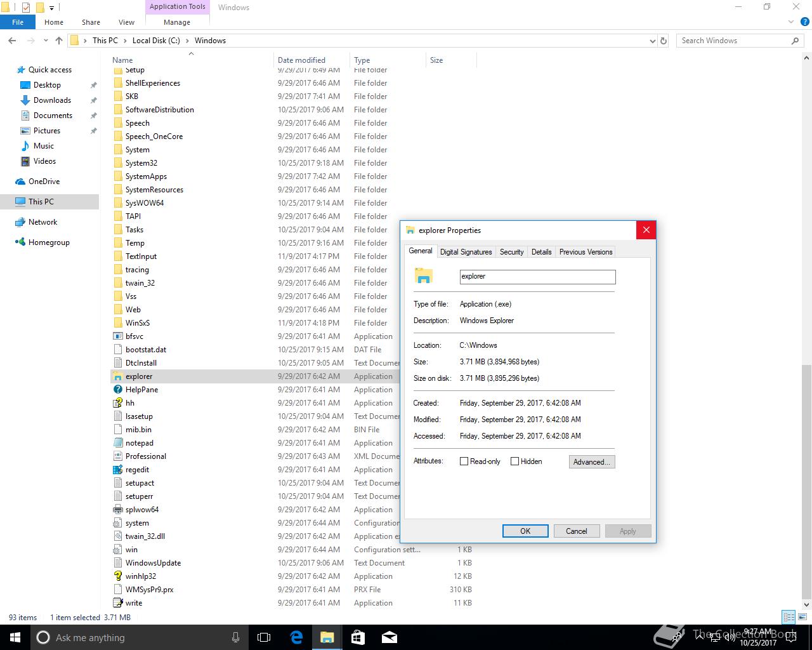Go back with the back arrow
Viewport: 812px width, 650px height.
tap(12, 41)
